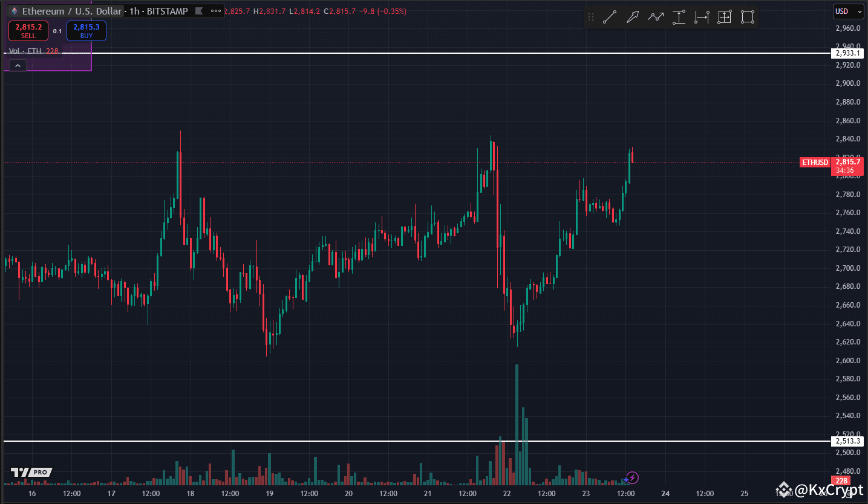Select the Path drawing tool
868x504 pixels.
(656, 17)
